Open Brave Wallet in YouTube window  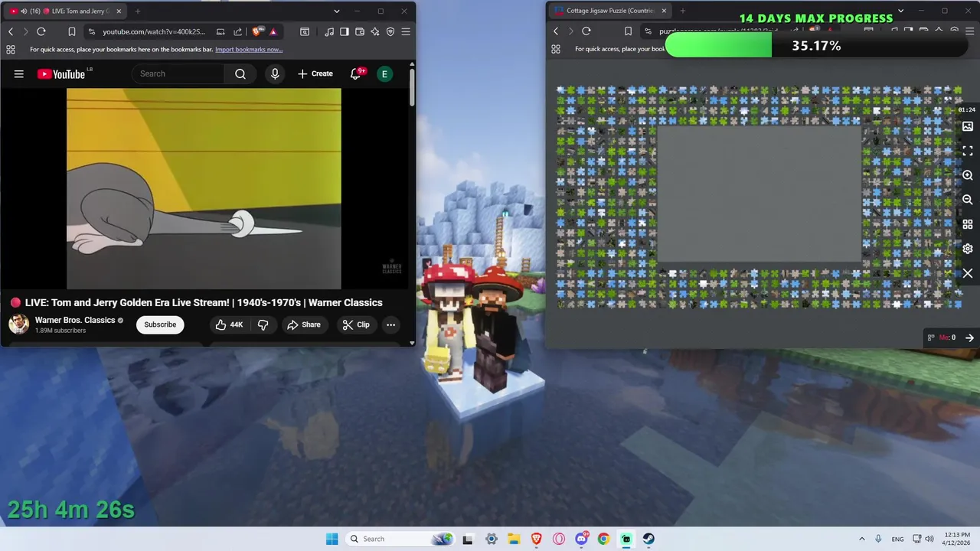(x=360, y=31)
